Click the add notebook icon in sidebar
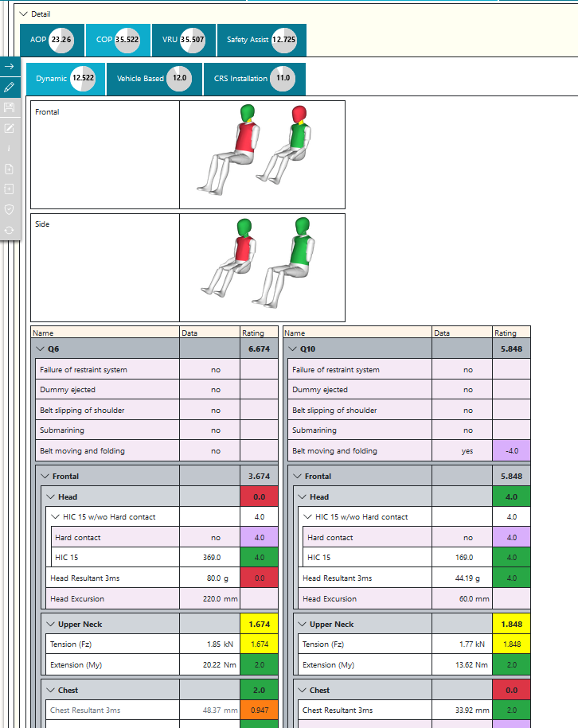 click(x=10, y=189)
